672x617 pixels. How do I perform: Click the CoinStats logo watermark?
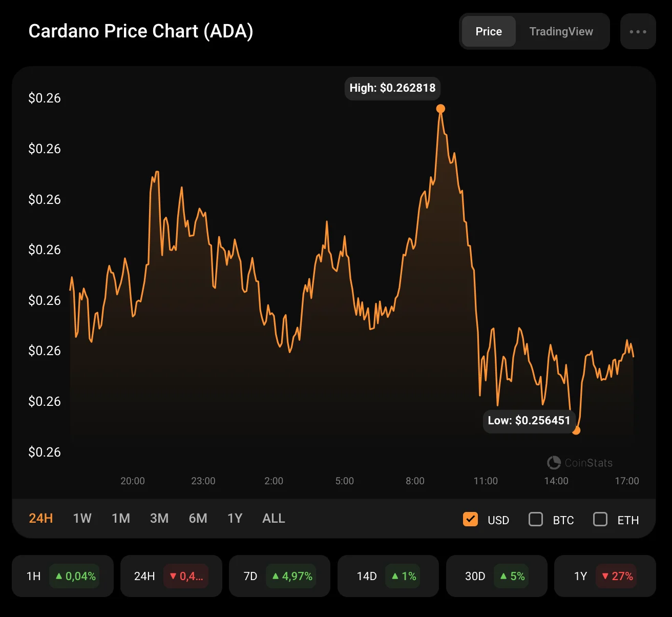[580, 463]
